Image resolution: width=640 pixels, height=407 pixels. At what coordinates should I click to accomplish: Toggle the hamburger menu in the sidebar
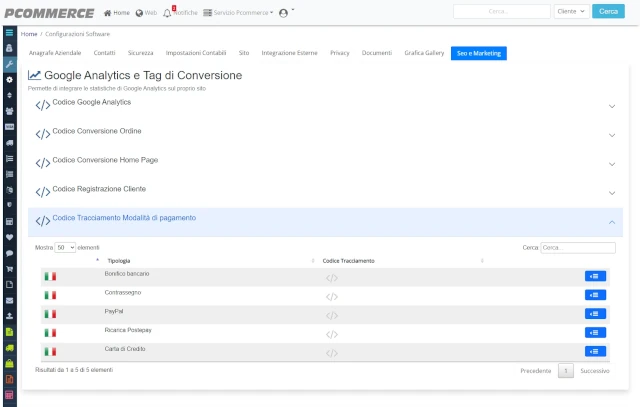(x=9, y=33)
